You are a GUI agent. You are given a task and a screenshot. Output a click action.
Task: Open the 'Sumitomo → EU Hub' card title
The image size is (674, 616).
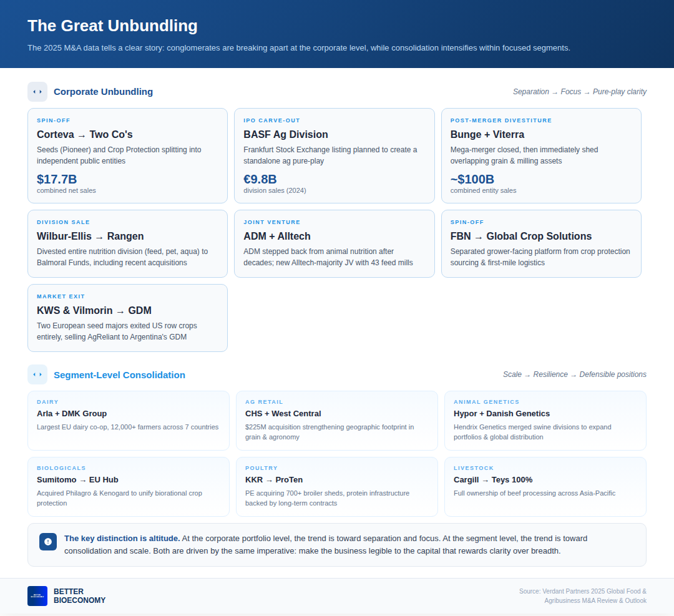pos(77,480)
